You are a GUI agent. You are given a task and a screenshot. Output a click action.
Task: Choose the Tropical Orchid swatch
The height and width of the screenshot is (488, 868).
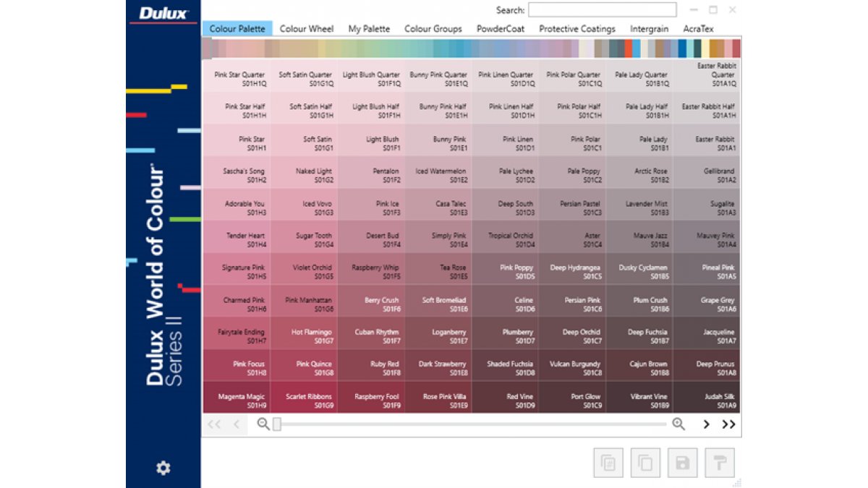[x=506, y=236]
